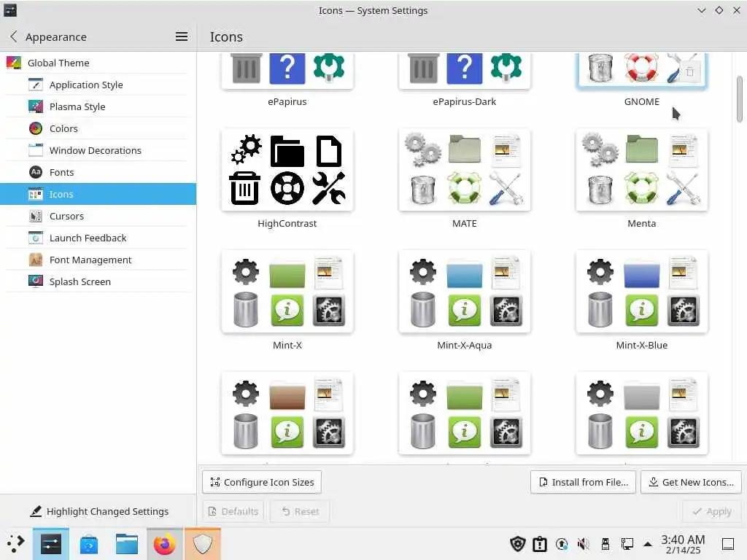This screenshot has width=747, height=560.
Task: Click the Global Theme sidebar icon
Action: pos(14,63)
